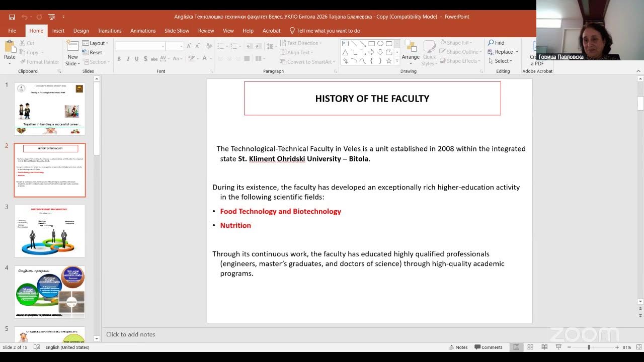The width and height of the screenshot is (644, 362).
Task: Open the Review tab
Action: pyautogui.click(x=206, y=31)
